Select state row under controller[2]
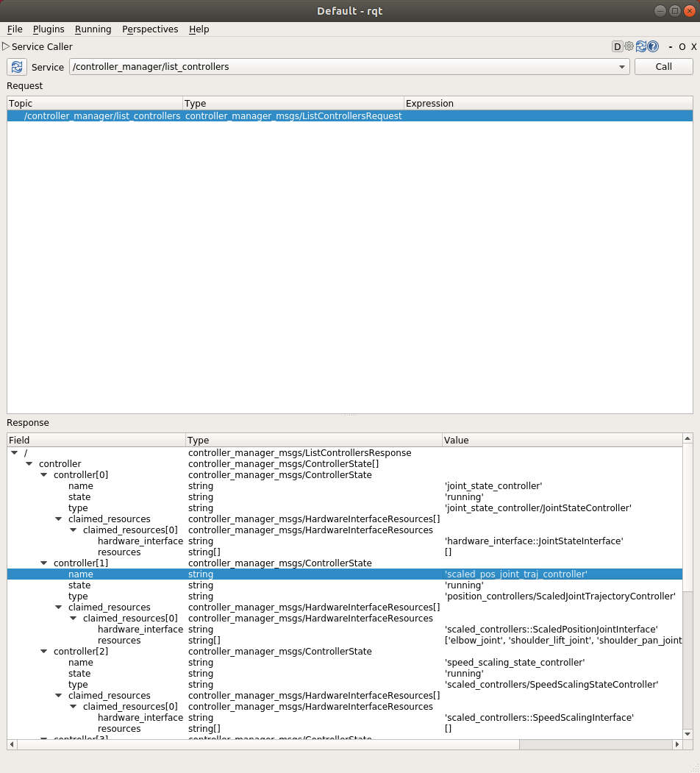This screenshot has width=700, height=773. (x=345, y=674)
